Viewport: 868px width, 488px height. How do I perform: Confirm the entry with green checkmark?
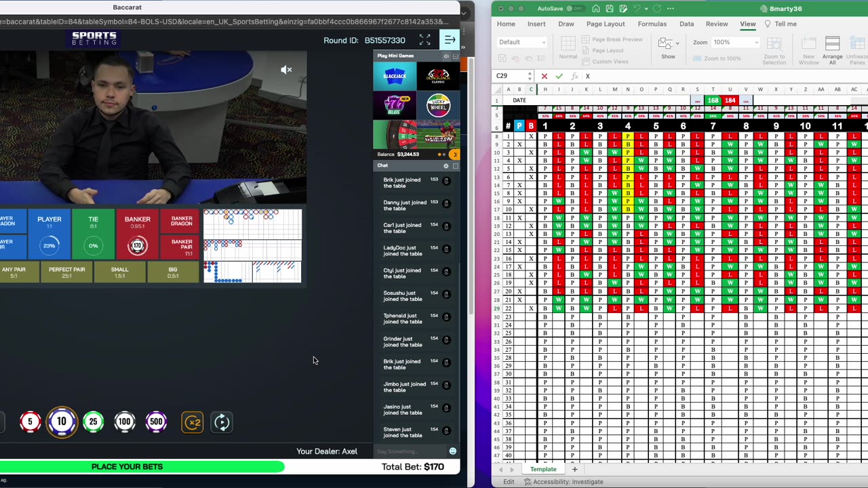pyautogui.click(x=559, y=76)
